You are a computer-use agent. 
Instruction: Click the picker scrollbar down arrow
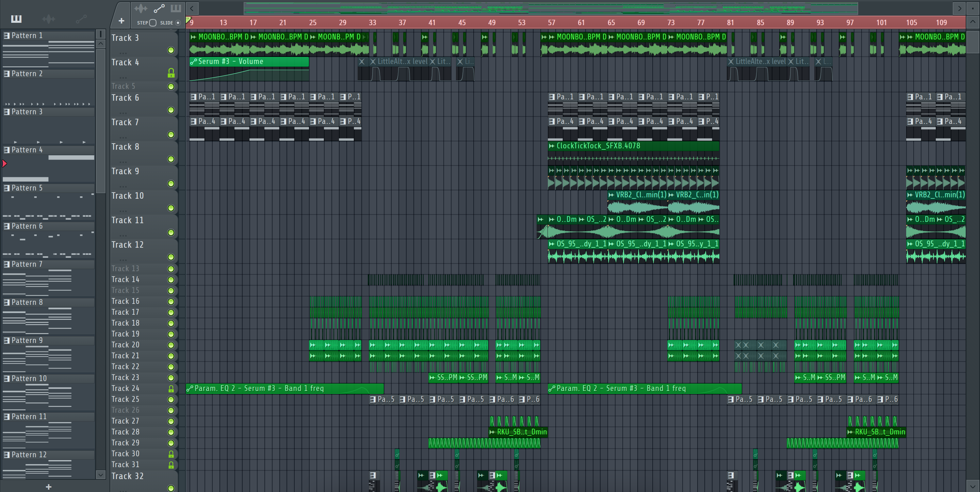tap(100, 475)
